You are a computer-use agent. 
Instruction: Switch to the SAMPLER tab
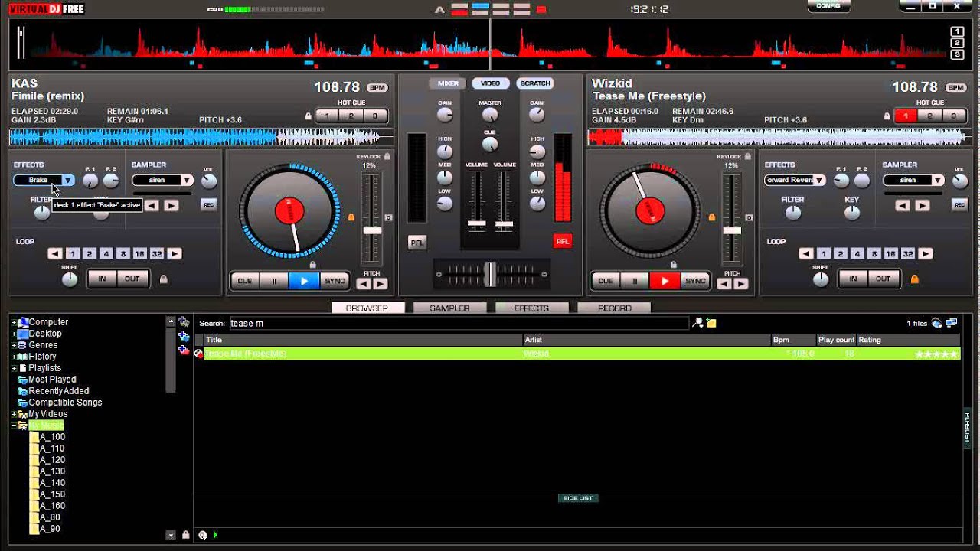tap(449, 308)
